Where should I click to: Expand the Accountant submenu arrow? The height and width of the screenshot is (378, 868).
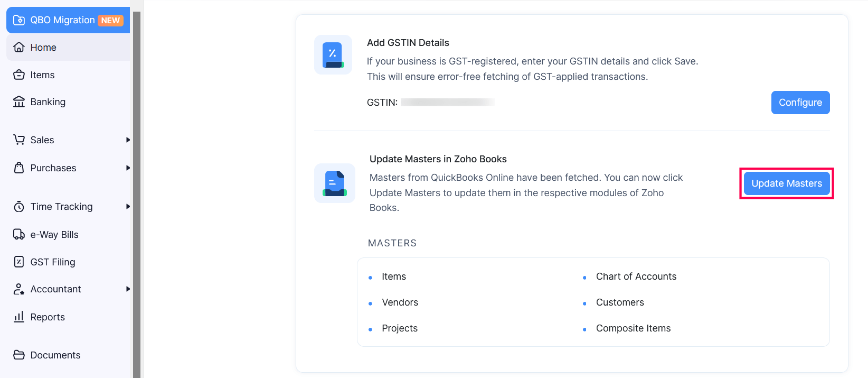(x=128, y=289)
